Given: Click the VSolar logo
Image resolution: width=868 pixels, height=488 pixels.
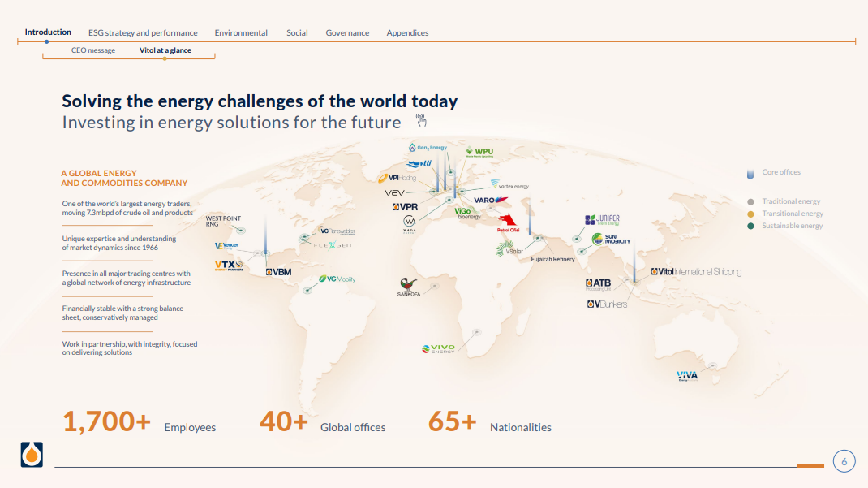Looking at the screenshot, I should tap(509, 248).
